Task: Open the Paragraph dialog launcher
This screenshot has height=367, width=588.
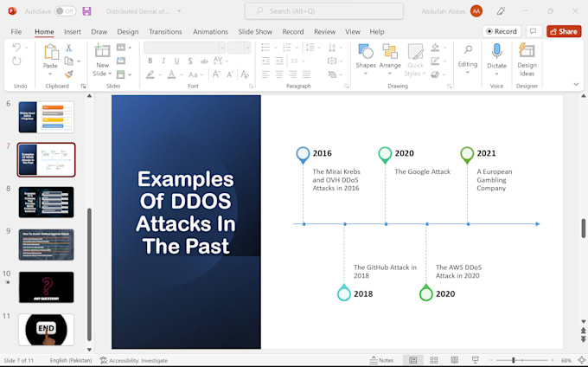Action: [347, 86]
